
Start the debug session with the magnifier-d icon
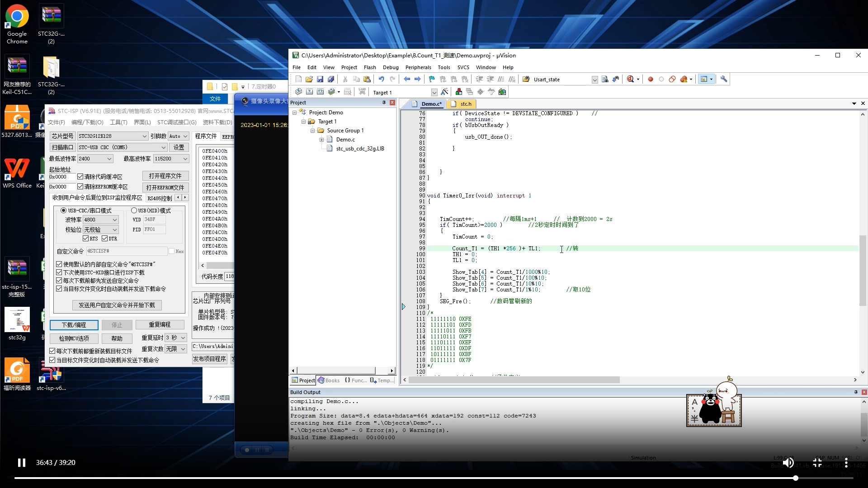pos(630,79)
